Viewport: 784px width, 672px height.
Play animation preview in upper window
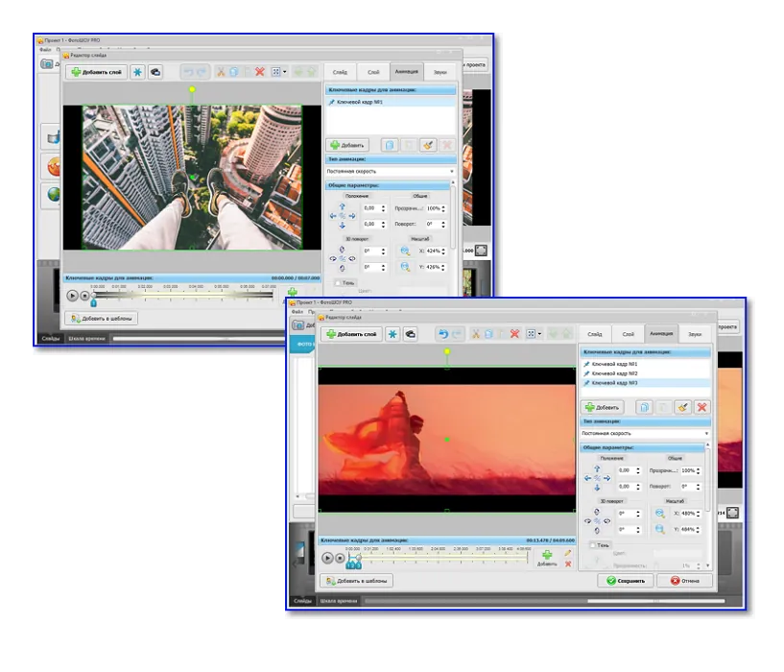tap(73, 296)
